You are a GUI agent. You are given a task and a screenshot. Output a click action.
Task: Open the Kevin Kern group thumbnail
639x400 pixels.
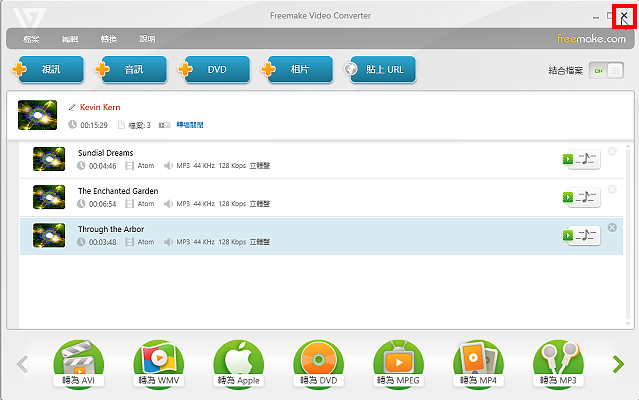pos(37,115)
